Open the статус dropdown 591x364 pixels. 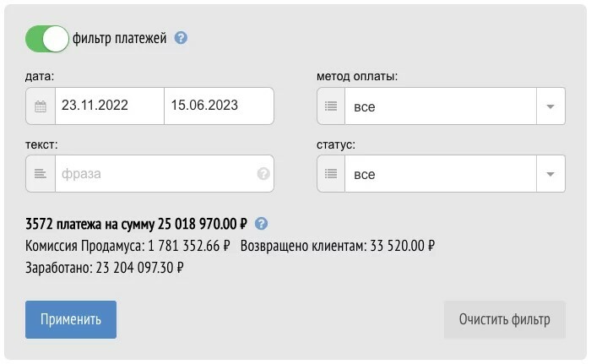coord(440,174)
